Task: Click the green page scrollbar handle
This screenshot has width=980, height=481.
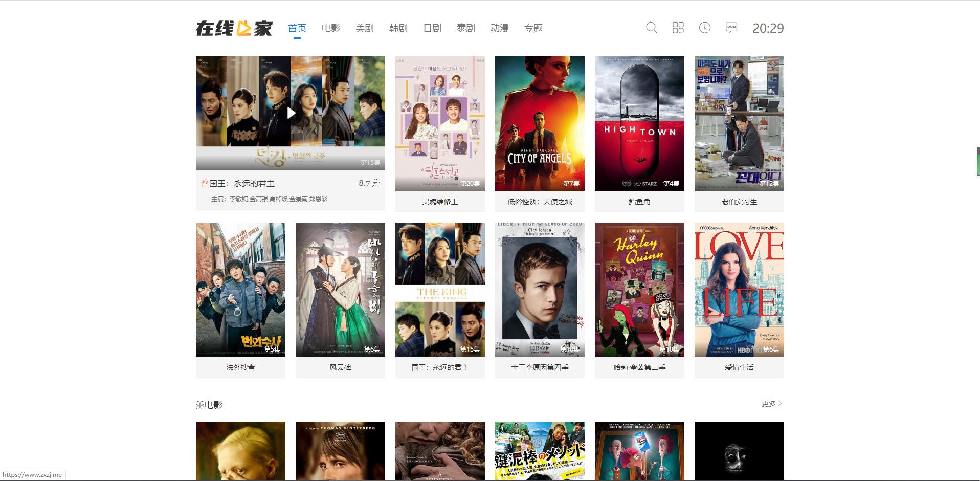Action: [978, 161]
